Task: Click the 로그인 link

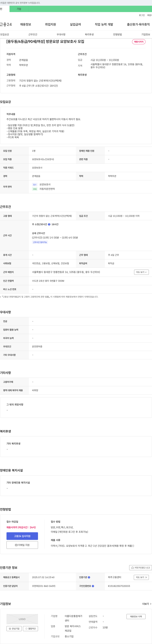Action: coord(142,15)
